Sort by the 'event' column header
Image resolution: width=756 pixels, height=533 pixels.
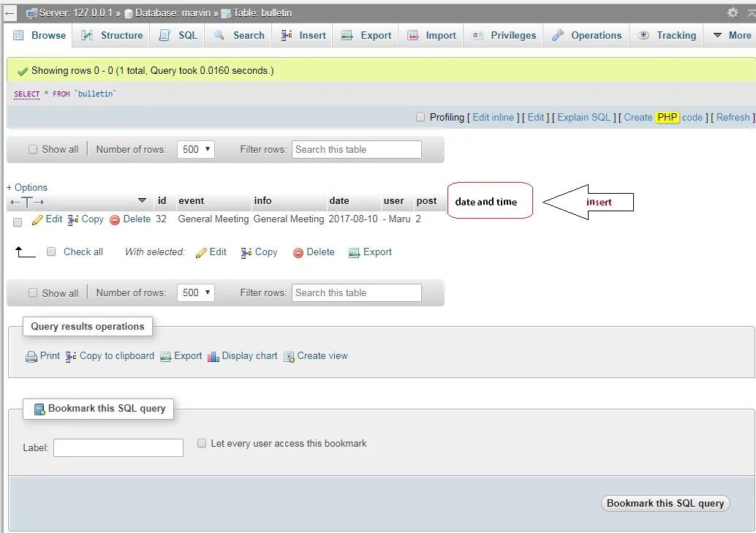[191, 200]
